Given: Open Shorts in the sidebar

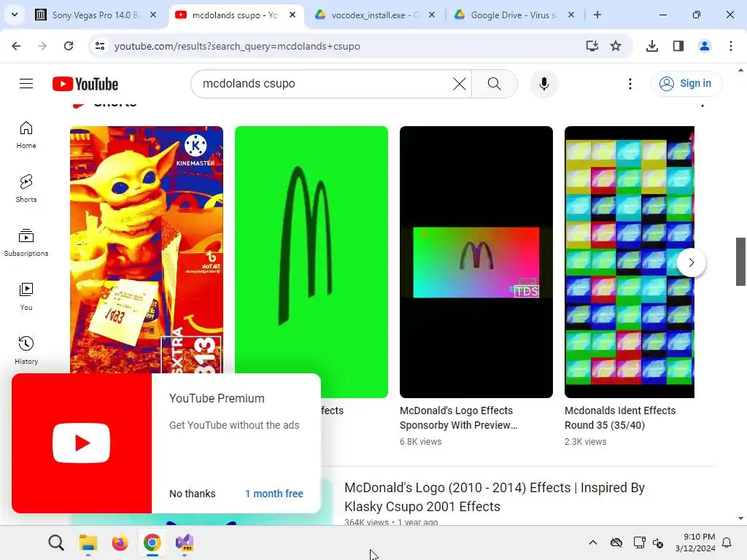Looking at the screenshot, I should click(x=26, y=189).
